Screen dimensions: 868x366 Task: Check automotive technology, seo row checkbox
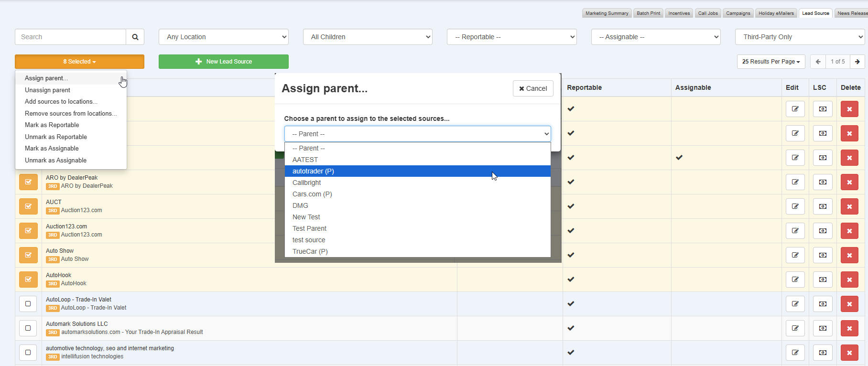coord(28,353)
